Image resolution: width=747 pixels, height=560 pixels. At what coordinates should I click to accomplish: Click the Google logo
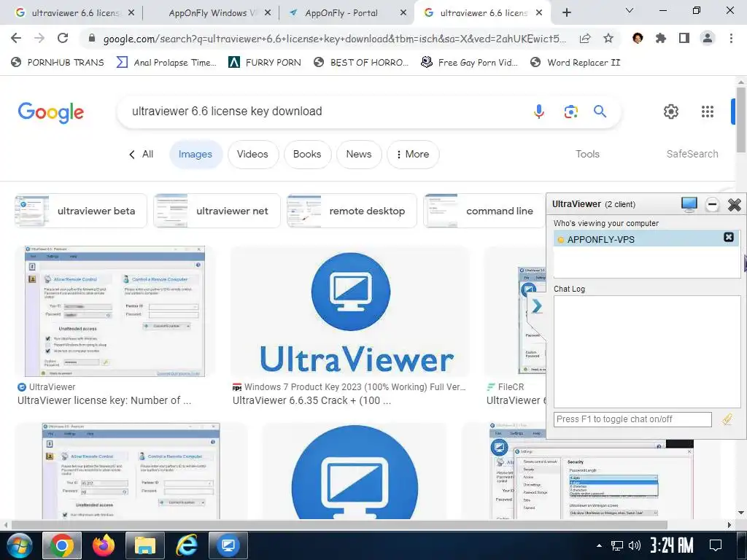tap(50, 112)
